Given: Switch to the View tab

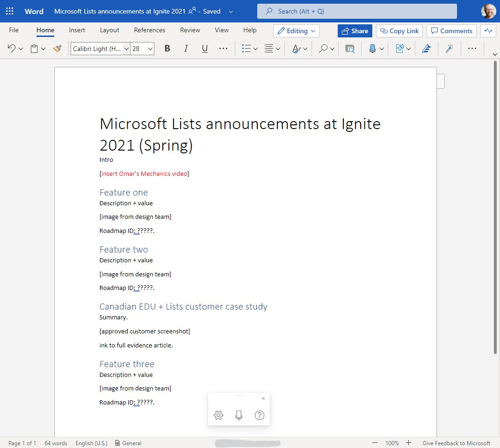Looking at the screenshot, I should click(222, 30).
